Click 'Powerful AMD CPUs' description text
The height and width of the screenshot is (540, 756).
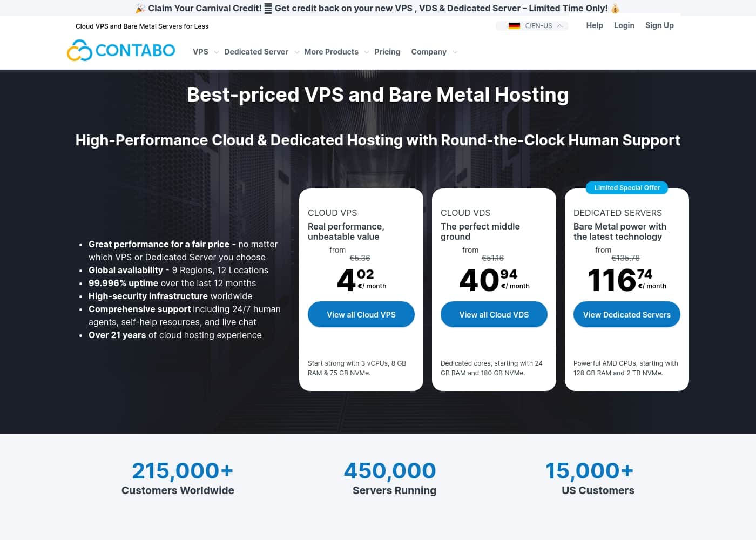(x=626, y=368)
